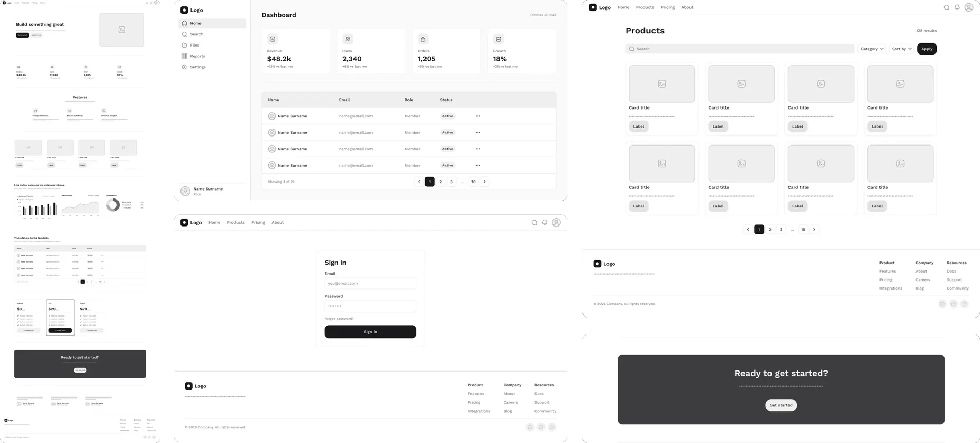The height and width of the screenshot is (443, 980).
Task: Click the Email input field in the Sign in form
Action: click(370, 284)
